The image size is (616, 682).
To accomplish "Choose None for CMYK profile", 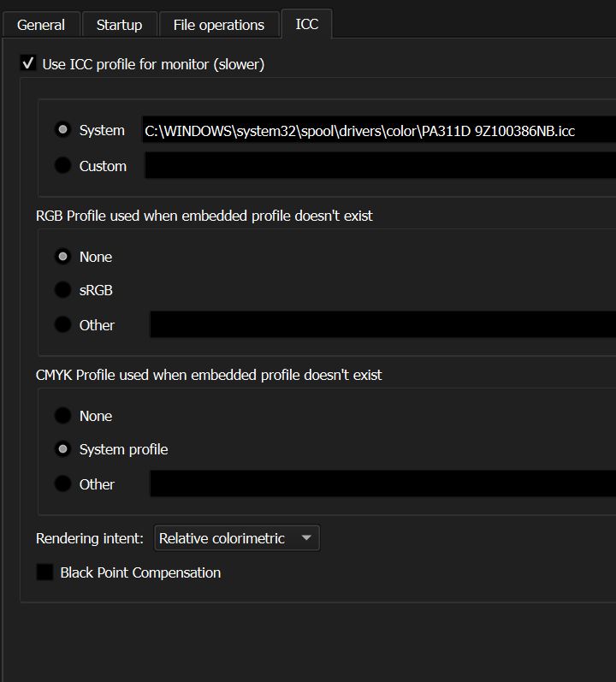I will [x=62, y=416].
